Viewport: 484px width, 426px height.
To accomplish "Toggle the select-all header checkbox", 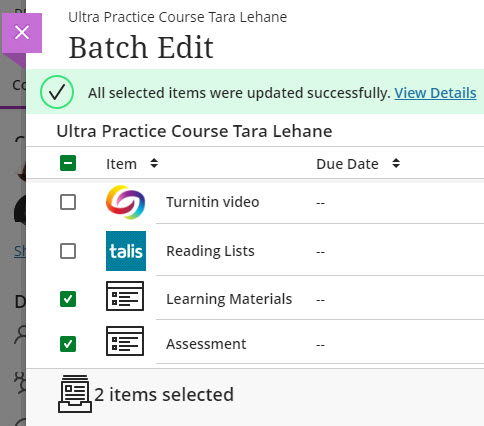I will tap(68, 163).
